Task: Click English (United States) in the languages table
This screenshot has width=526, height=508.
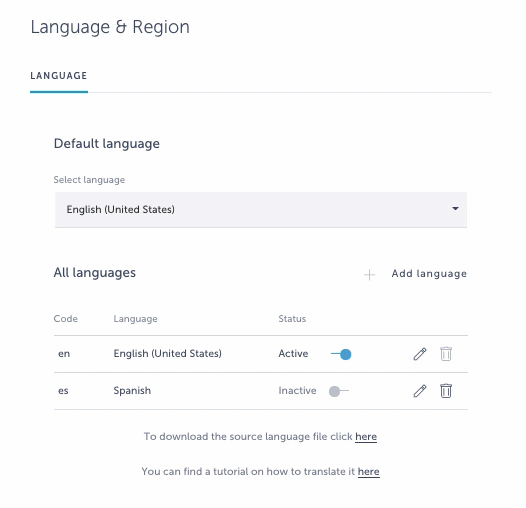Action: click(x=168, y=354)
